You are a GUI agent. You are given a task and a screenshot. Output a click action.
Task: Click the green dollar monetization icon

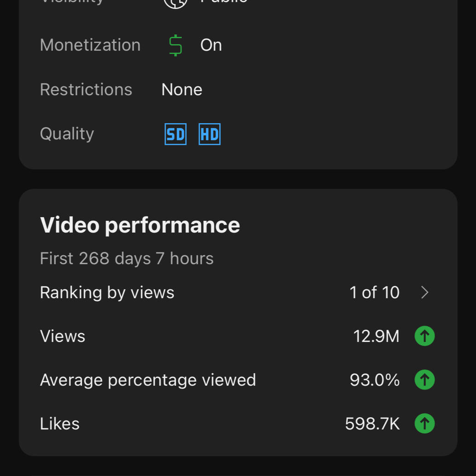coord(176,45)
